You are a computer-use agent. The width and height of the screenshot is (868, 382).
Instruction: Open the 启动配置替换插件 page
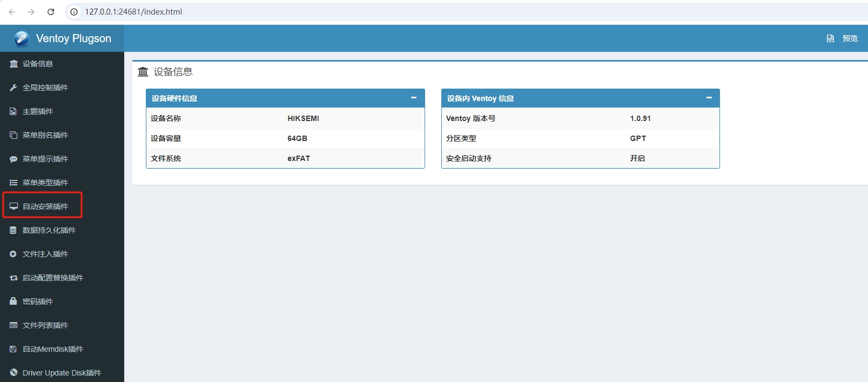tap(52, 278)
